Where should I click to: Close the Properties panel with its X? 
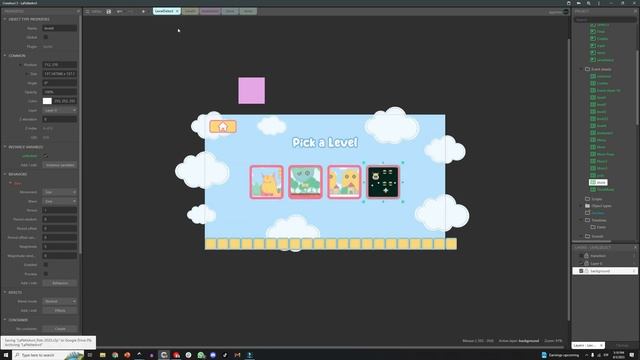pos(78,11)
